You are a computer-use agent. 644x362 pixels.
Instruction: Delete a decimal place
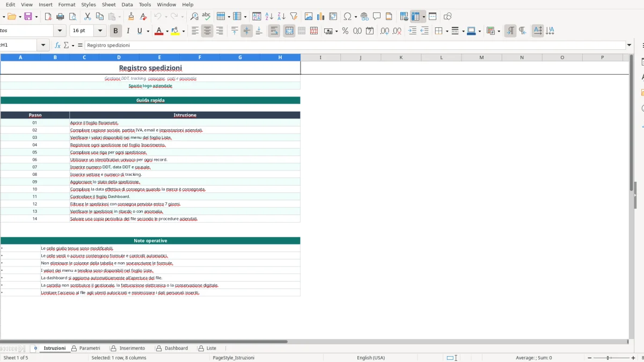coord(397,31)
